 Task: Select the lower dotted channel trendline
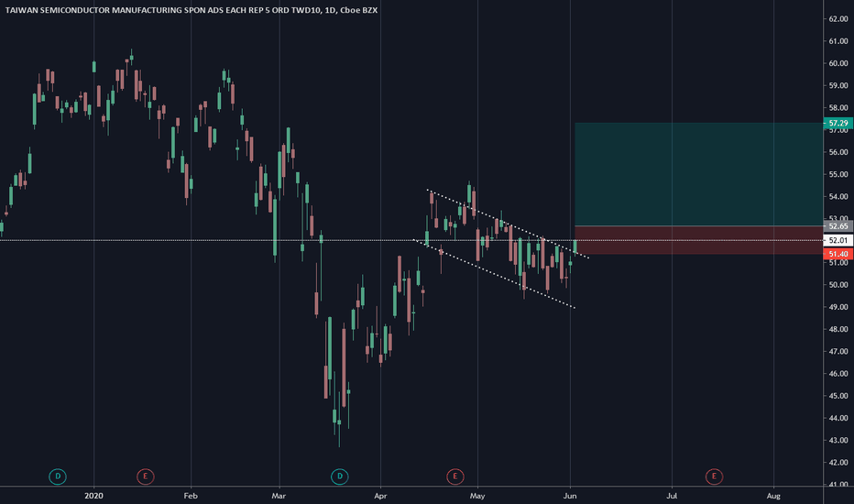click(x=495, y=273)
